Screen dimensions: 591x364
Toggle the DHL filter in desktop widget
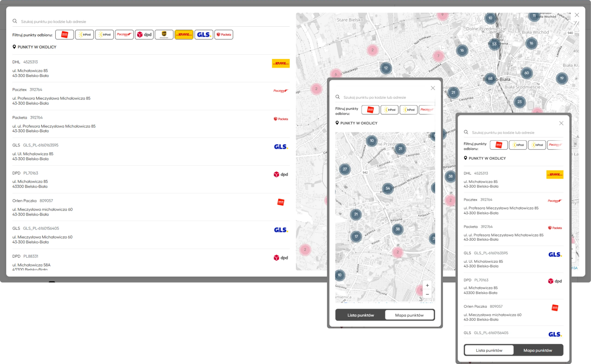pyautogui.click(x=184, y=35)
